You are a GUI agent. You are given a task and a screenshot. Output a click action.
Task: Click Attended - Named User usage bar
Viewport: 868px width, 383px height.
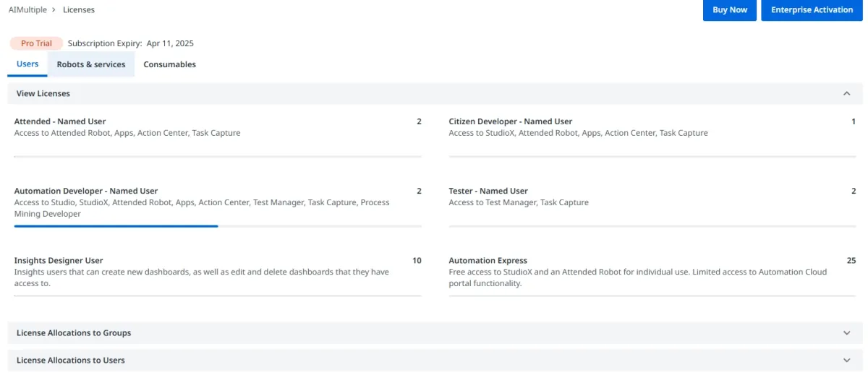coord(218,156)
